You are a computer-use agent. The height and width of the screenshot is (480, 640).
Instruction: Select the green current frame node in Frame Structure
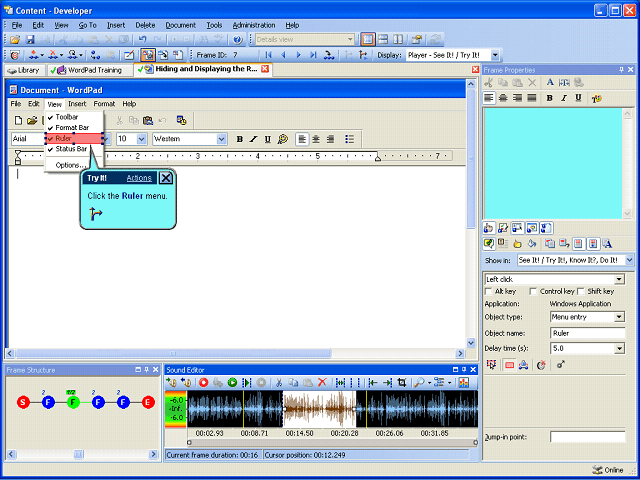(x=73, y=402)
